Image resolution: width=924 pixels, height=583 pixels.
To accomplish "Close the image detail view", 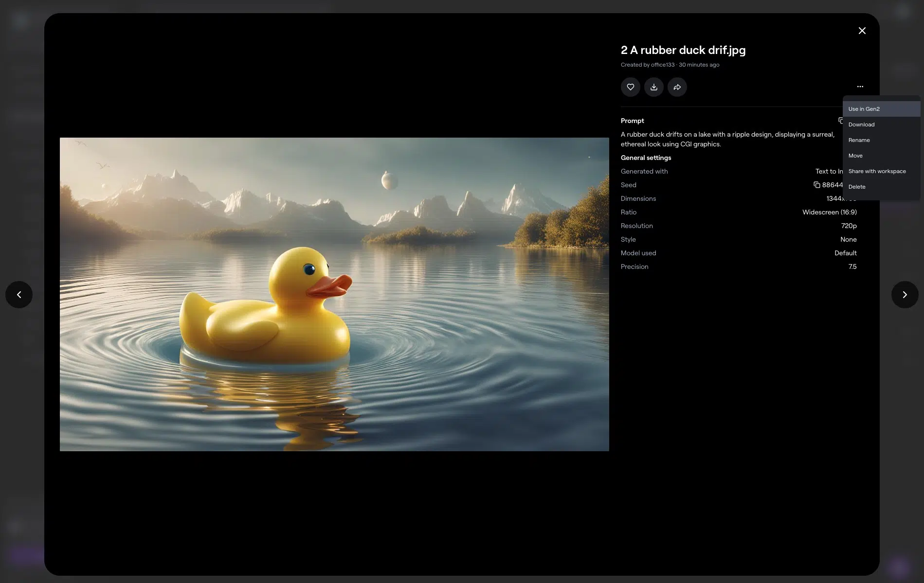I will click(x=862, y=30).
